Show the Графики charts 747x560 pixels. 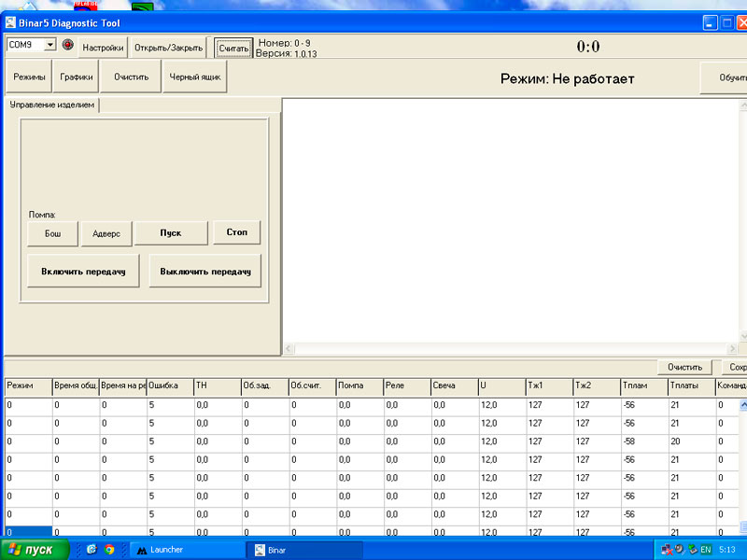pos(77,77)
